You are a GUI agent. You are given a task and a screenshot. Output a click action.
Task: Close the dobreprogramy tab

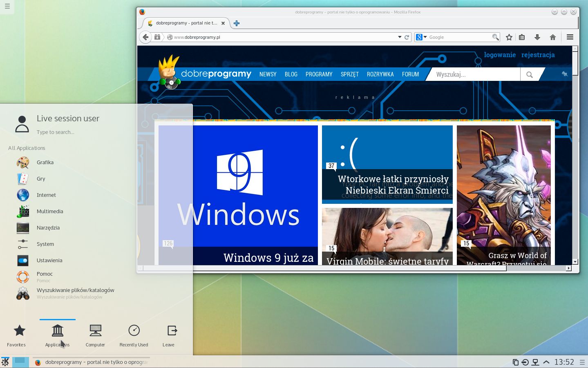(x=223, y=23)
